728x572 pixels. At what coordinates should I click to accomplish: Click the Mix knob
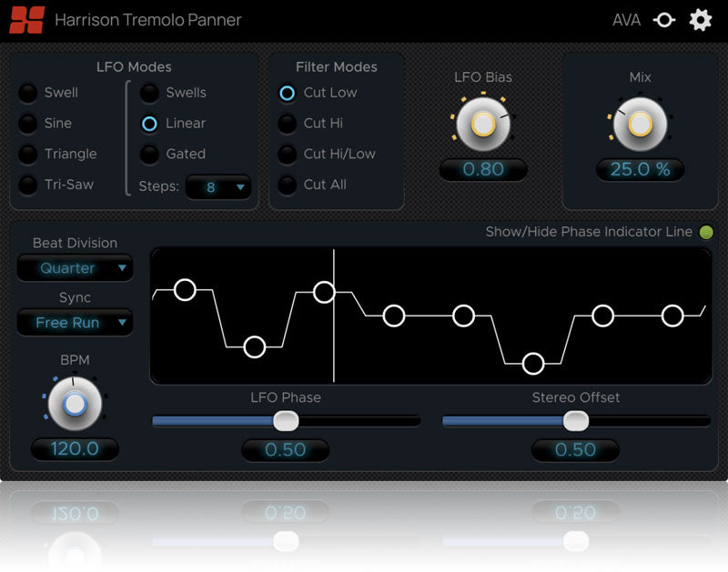(641, 125)
